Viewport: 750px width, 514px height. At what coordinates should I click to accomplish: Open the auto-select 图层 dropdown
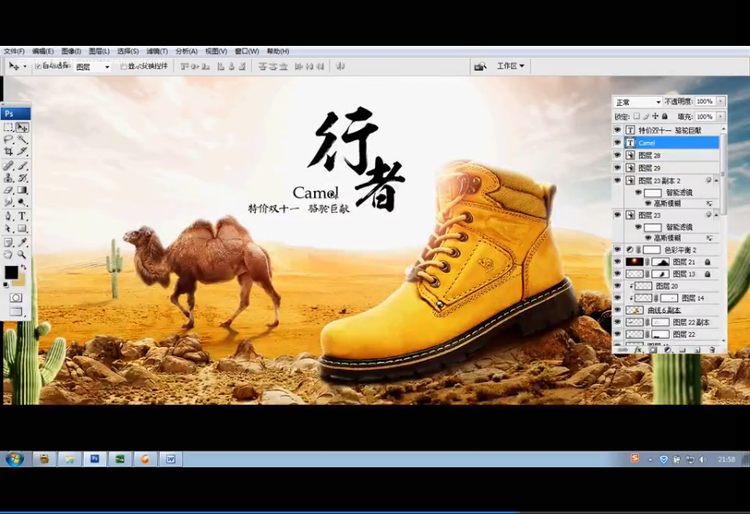[93, 67]
